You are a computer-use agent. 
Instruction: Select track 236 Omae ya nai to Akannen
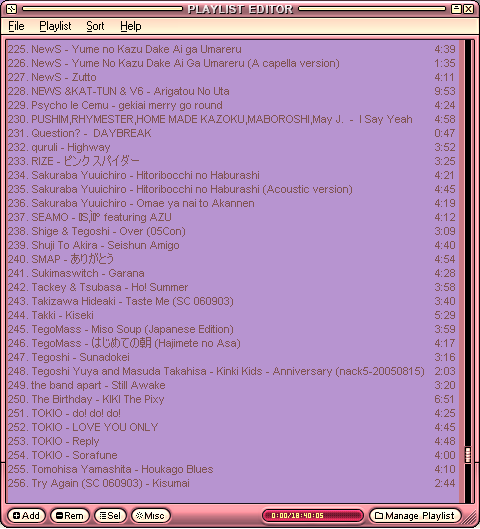coord(232,203)
